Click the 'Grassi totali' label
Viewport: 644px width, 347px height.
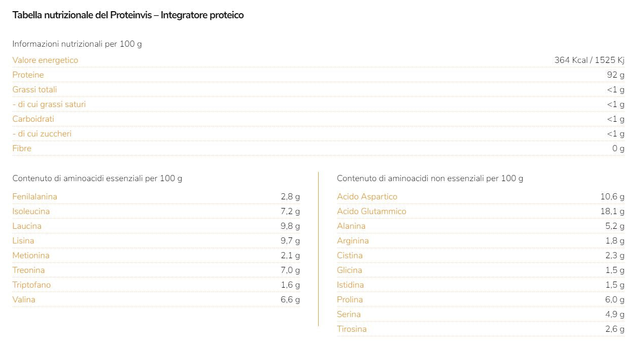(35, 89)
